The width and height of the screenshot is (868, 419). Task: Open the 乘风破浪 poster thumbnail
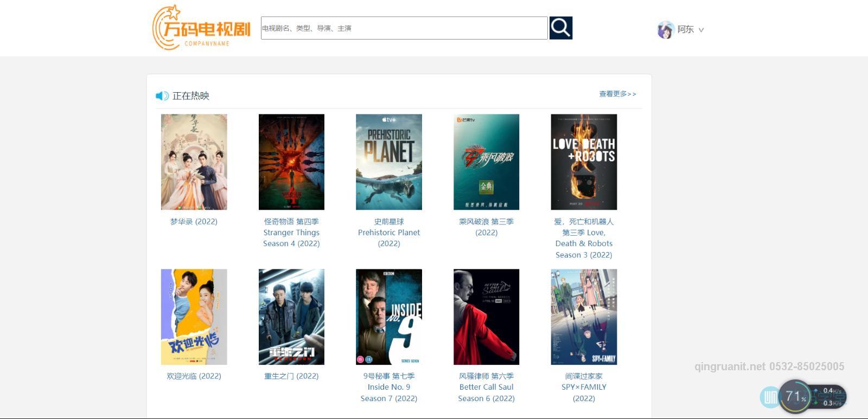[x=486, y=162]
